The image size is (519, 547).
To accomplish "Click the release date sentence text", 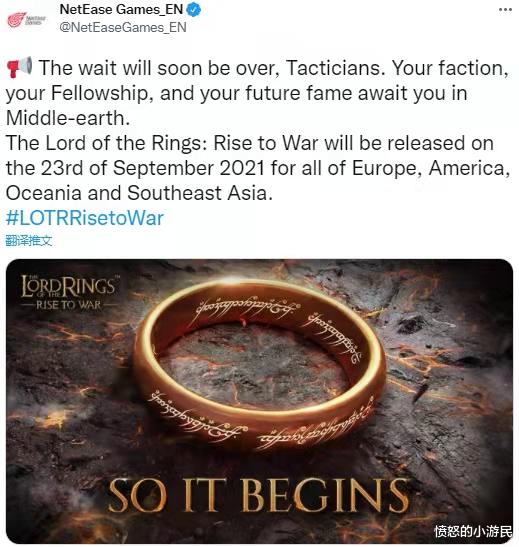I will pos(258,168).
